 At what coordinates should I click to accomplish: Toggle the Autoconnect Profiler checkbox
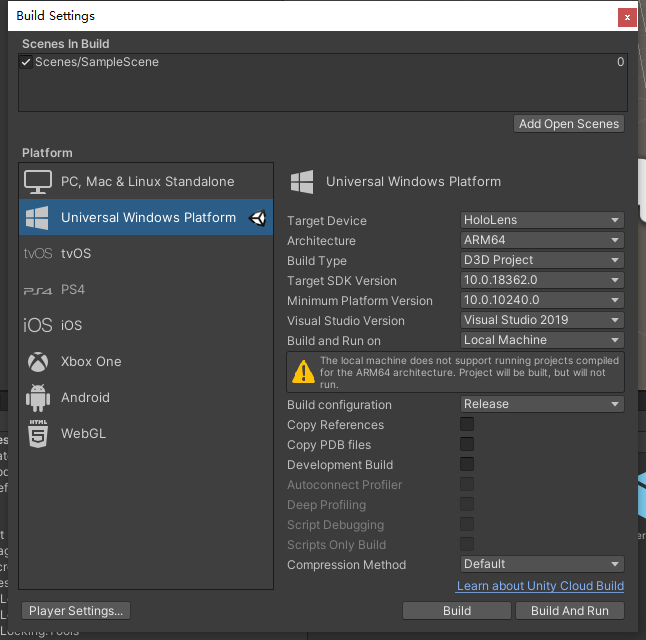(467, 484)
